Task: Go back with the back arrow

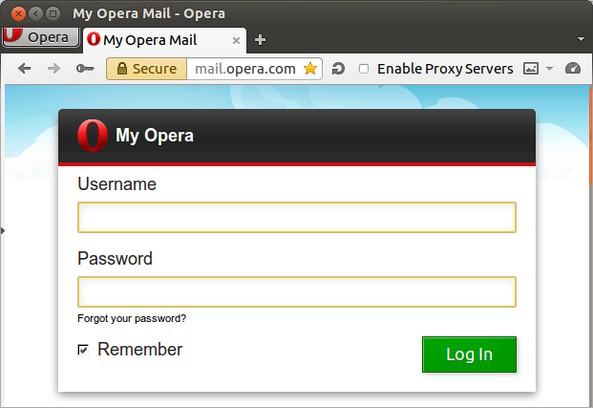Action: 25,68
